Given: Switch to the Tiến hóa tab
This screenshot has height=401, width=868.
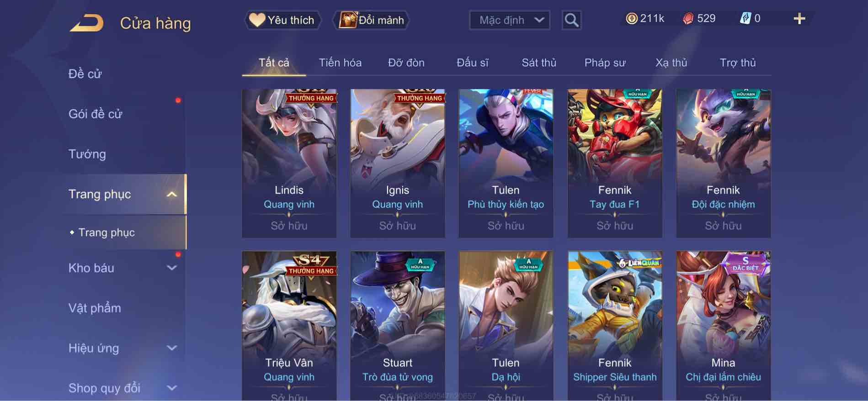Looking at the screenshot, I should click(x=340, y=63).
